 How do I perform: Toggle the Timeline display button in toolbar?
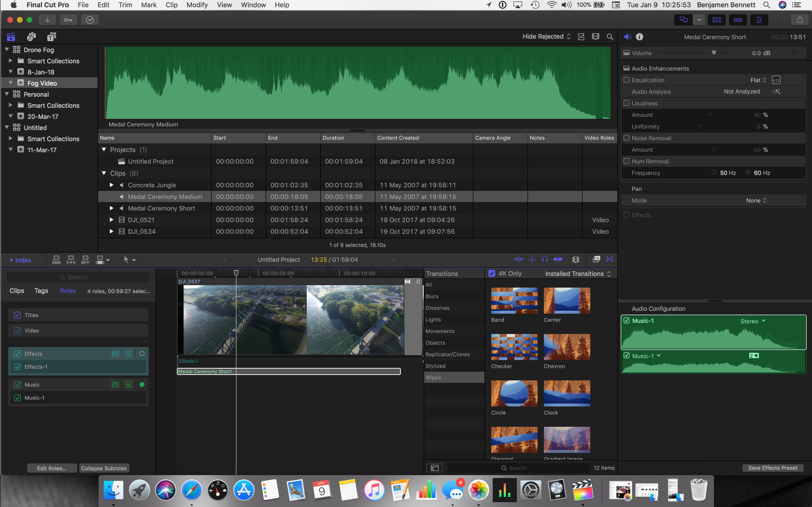point(738,20)
